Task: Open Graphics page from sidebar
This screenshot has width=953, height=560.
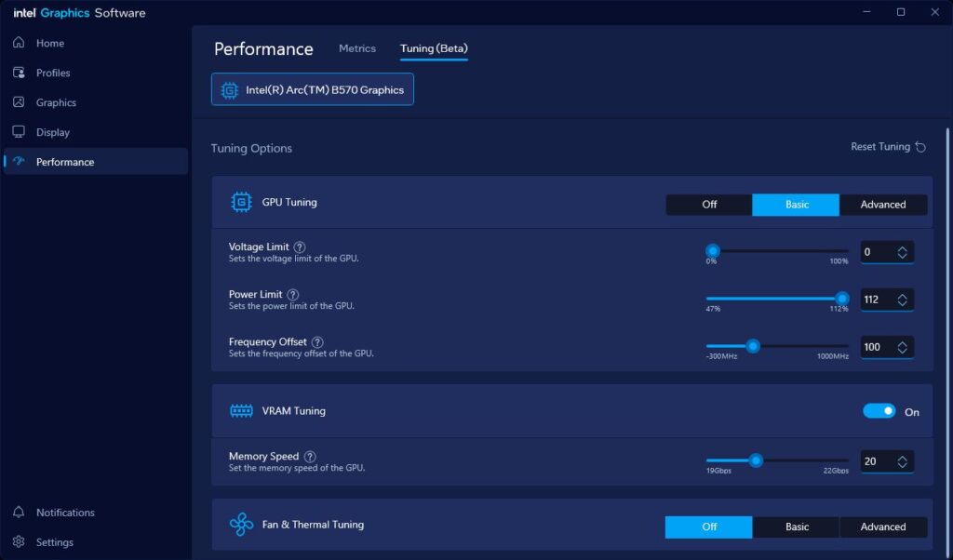Action: coord(56,102)
